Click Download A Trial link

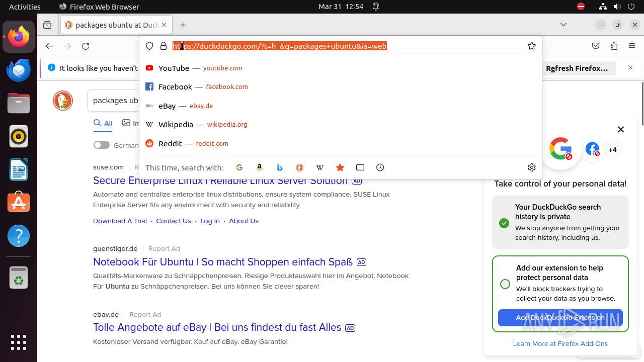coord(120,221)
